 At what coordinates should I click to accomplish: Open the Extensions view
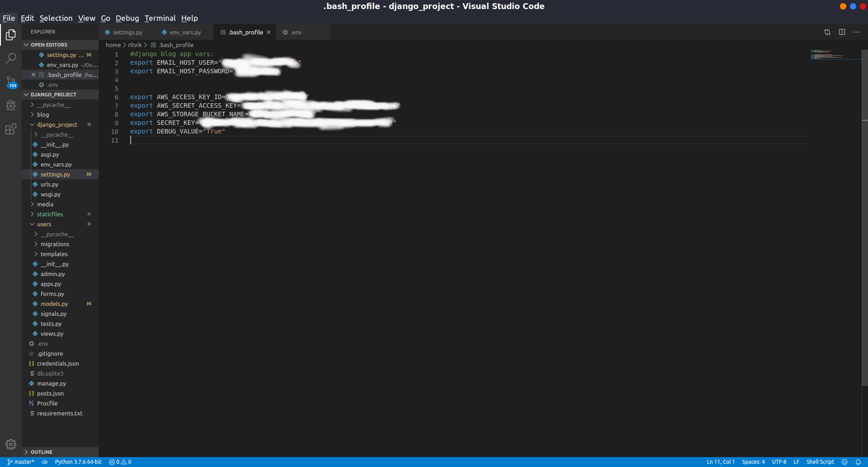(10, 129)
